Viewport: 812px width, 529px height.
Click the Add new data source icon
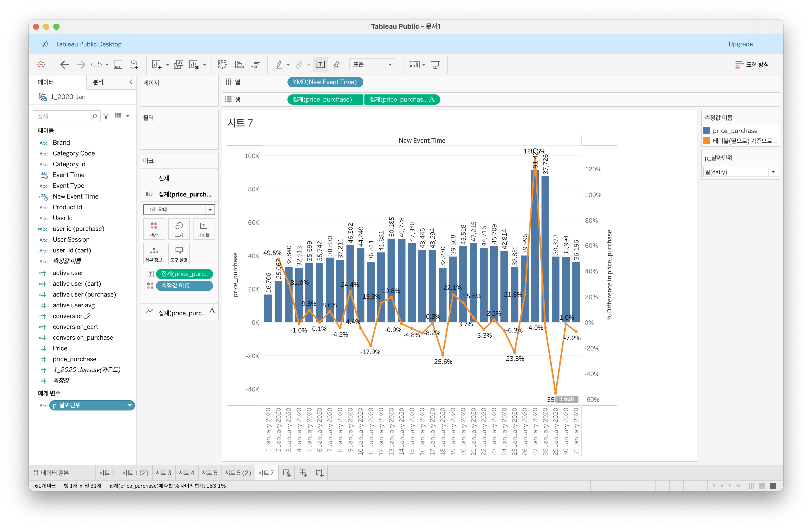click(x=134, y=65)
